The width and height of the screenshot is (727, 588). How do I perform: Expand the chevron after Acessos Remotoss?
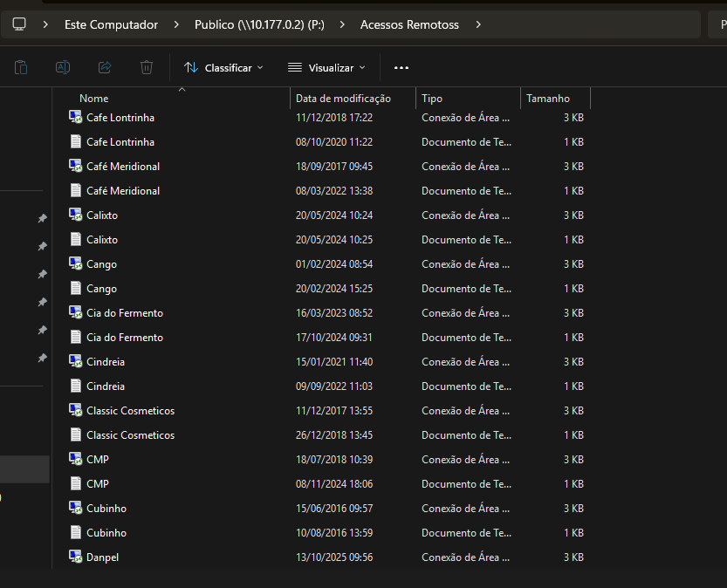(x=477, y=24)
